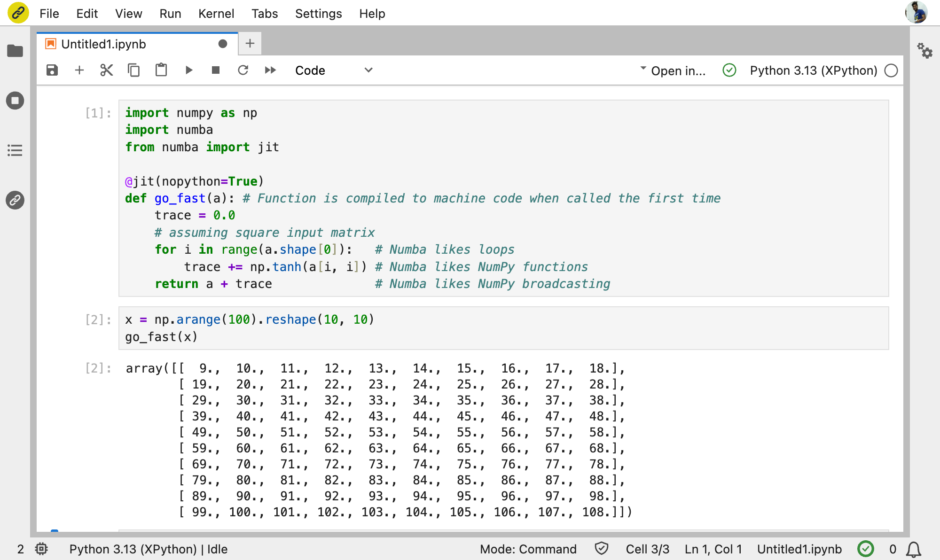Paste cell from clipboard icon
Screen dimensions: 940x560
[x=161, y=70]
